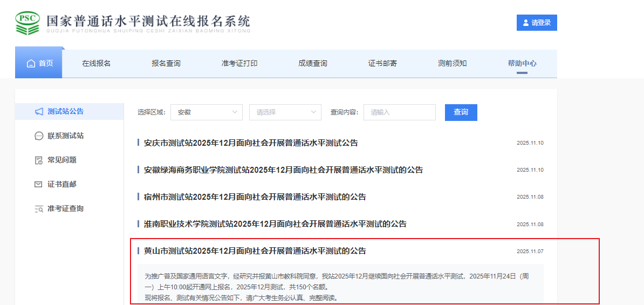Click the document icon beside 常见问题

[39, 160]
